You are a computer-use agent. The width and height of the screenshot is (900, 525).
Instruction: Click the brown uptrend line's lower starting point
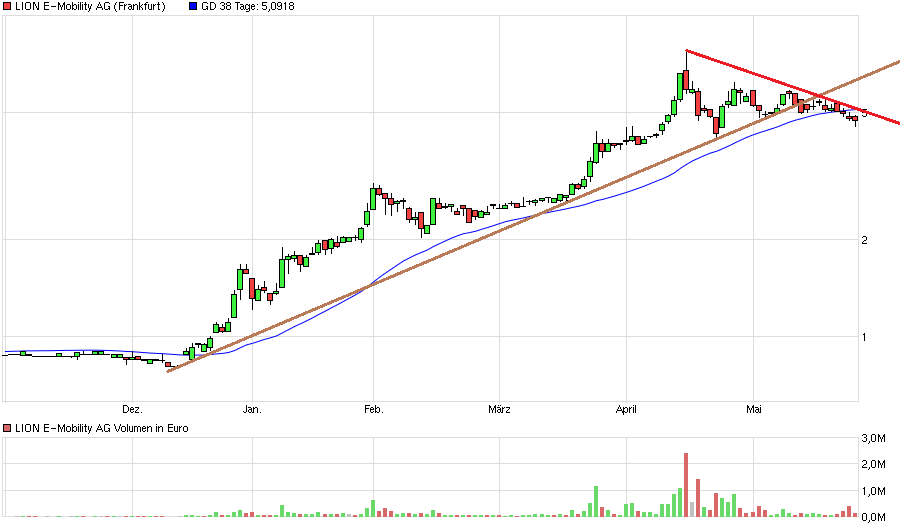tap(168, 371)
